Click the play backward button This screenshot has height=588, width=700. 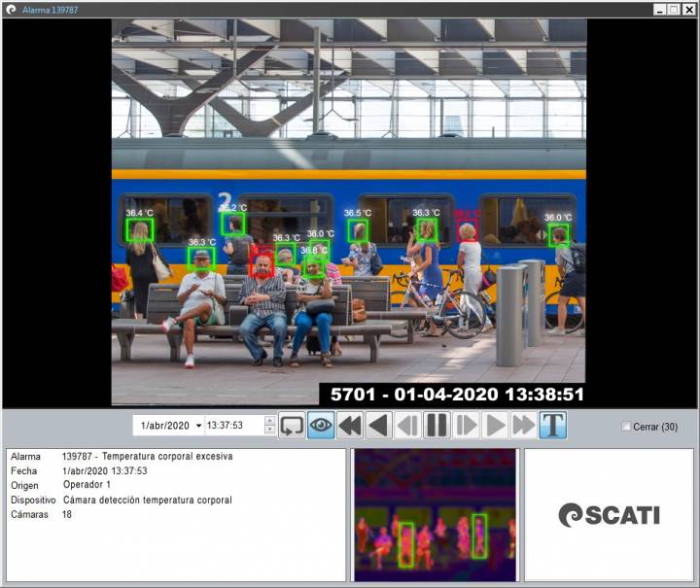pyautogui.click(x=378, y=425)
